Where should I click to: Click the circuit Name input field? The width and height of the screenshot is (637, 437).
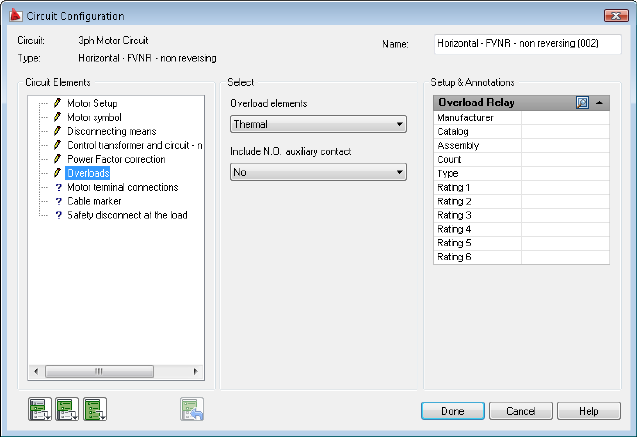point(527,45)
